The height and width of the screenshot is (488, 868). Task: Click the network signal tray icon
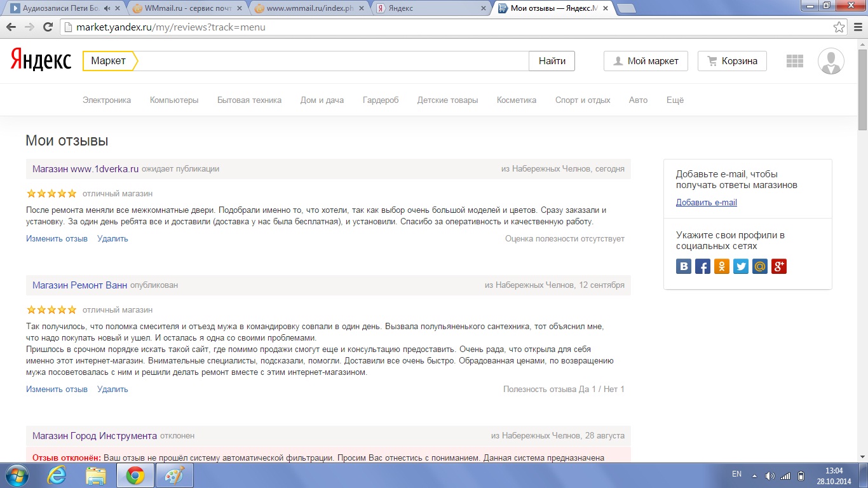point(785,475)
